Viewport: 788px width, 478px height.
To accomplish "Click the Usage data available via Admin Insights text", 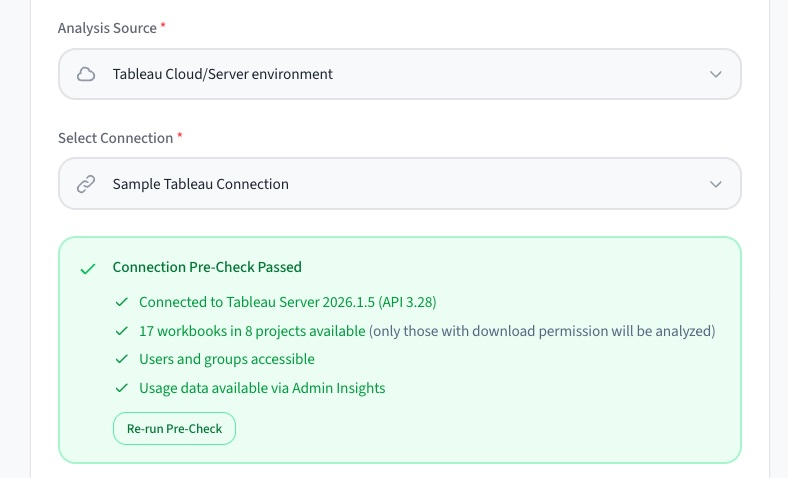I will click(262, 388).
